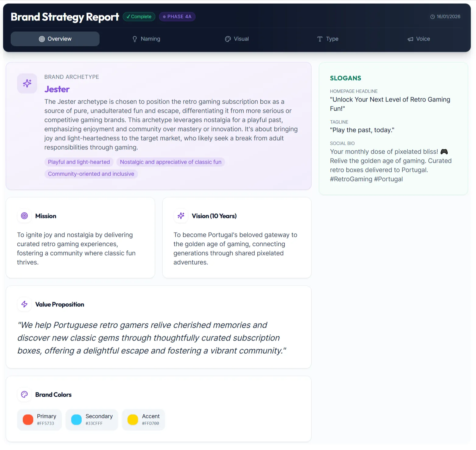Viewport: 476px width, 450px height.
Task: Select the Brand Colors palette icon
Action: tap(24, 394)
